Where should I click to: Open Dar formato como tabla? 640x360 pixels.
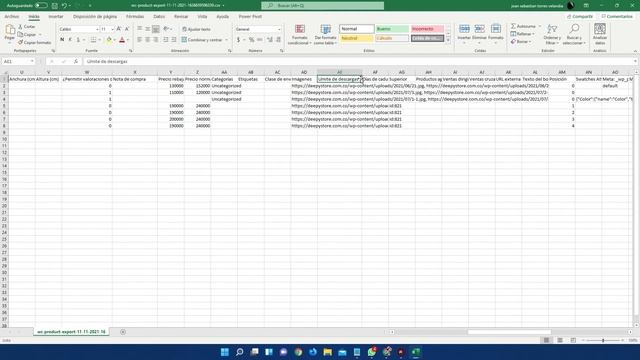tap(325, 35)
